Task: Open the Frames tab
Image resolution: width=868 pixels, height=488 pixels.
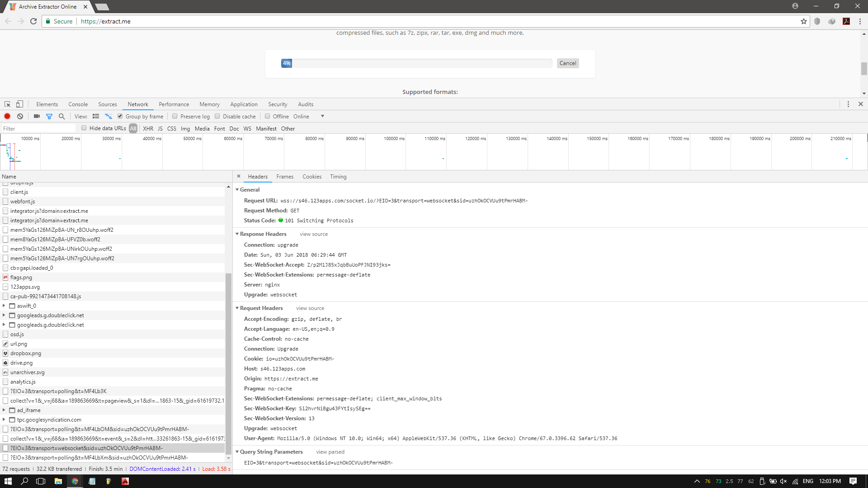Action: tap(285, 177)
